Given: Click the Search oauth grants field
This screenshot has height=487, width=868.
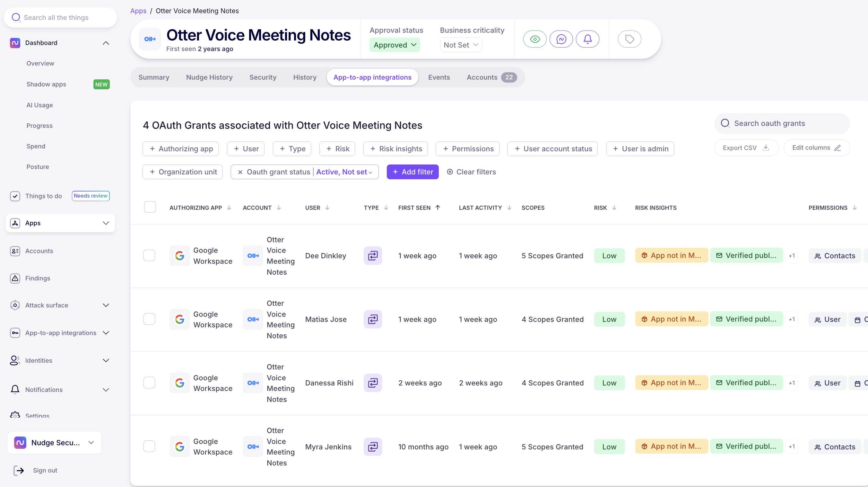Looking at the screenshot, I should [782, 123].
